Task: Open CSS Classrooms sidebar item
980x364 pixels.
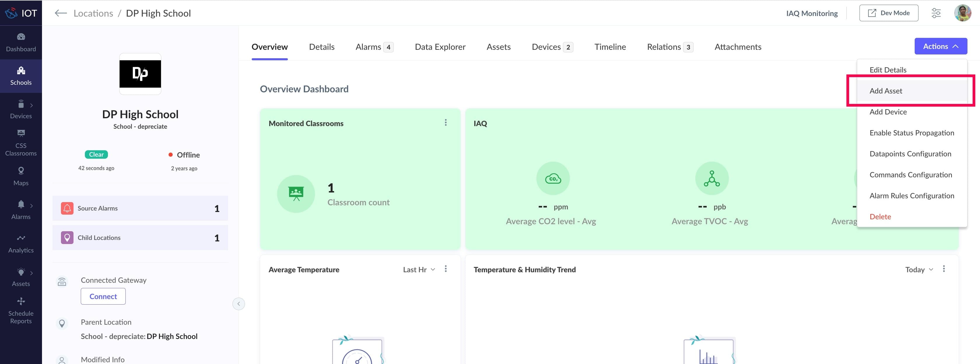Action: click(21, 143)
